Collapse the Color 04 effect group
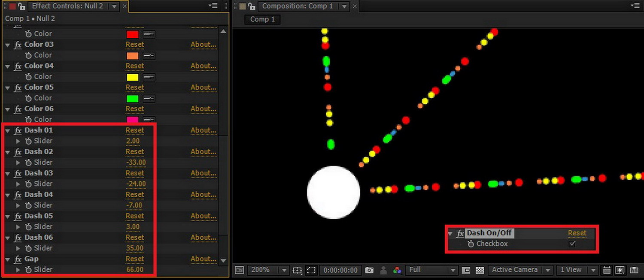This screenshot has width=644, height=280. coord(8,66)
